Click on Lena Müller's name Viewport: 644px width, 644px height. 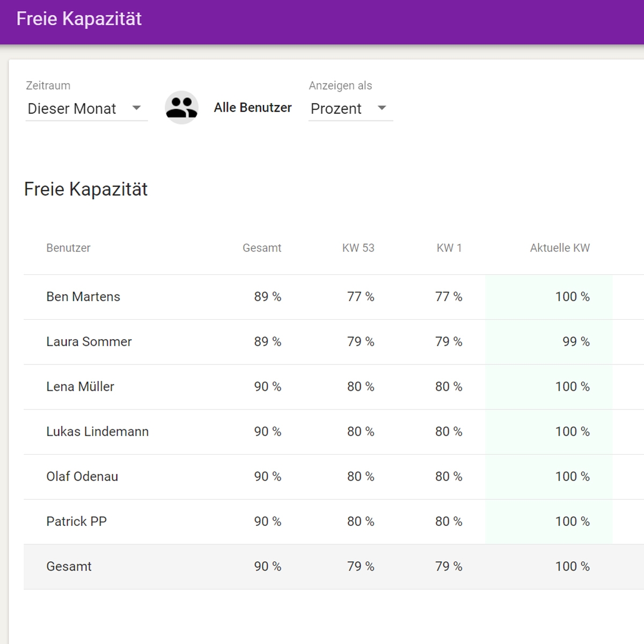(80, 386)
